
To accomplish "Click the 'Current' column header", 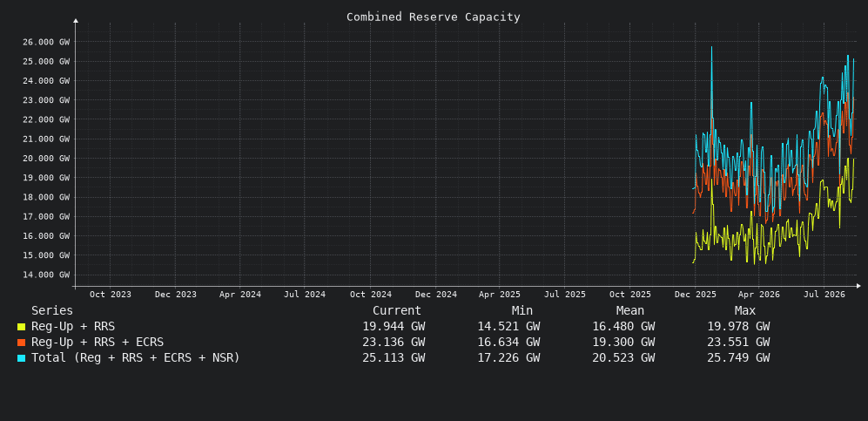I will tap(397, 311).
